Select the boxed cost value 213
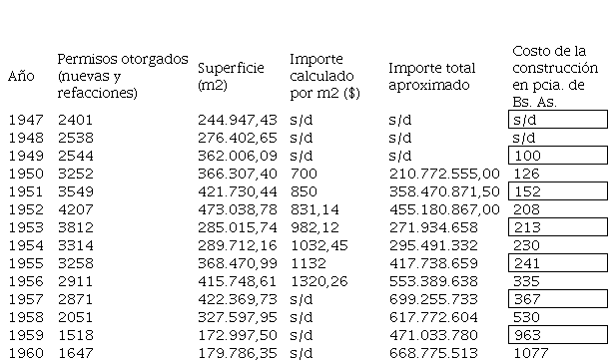611x364 pixels. tap(558, 226)
